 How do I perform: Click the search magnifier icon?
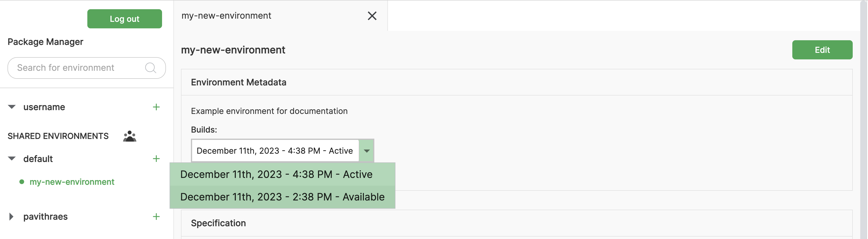point(150,68)
